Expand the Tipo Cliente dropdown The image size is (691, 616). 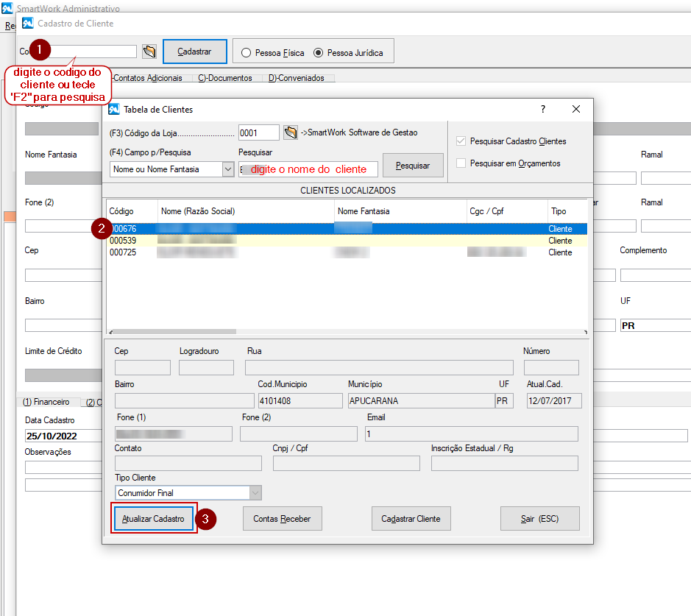tap(255, 493)
